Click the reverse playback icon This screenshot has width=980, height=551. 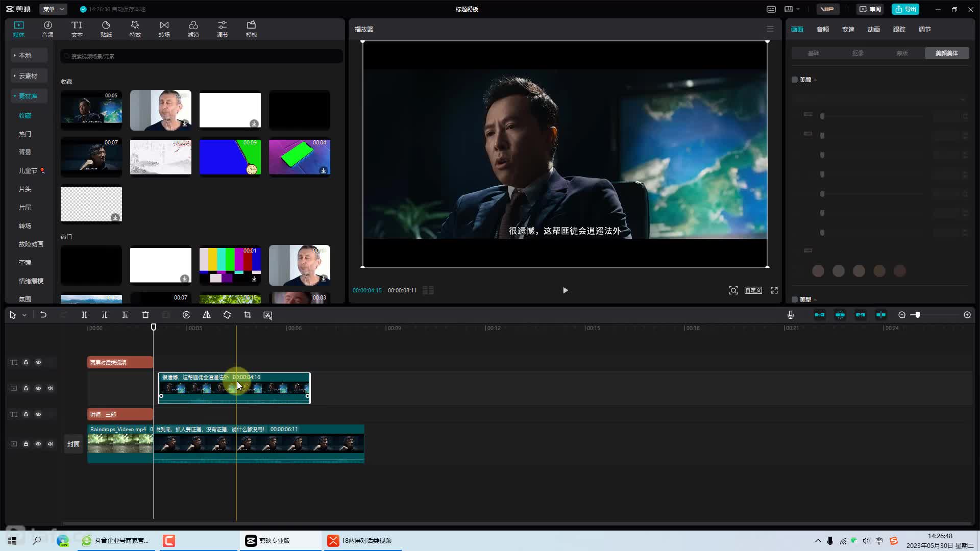click(186, 315)
